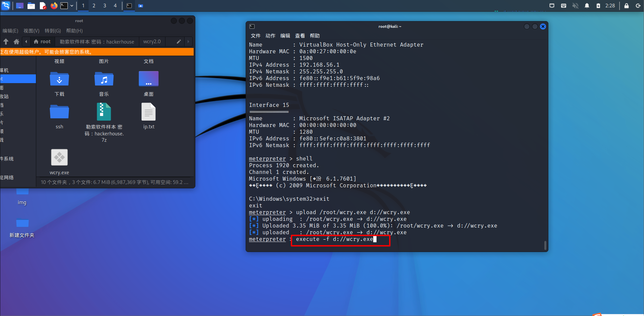Click the 192.168.56.1 IPv4 address text

click(319, 65)
